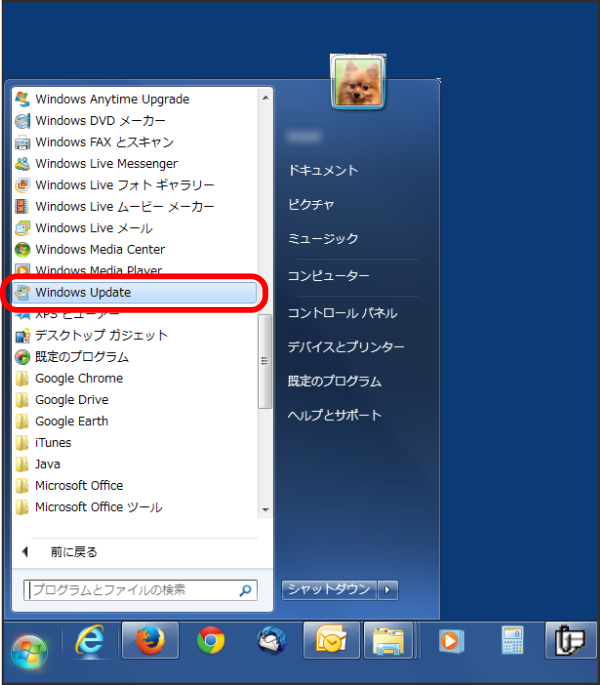
Task: Click the search magnifier icon
Action: pos(246,591)
